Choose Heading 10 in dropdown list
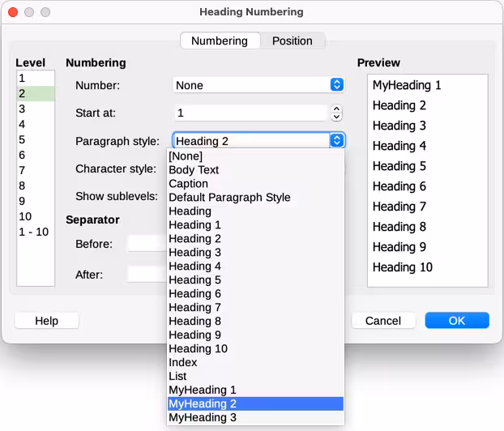 (x=255, y=348)
